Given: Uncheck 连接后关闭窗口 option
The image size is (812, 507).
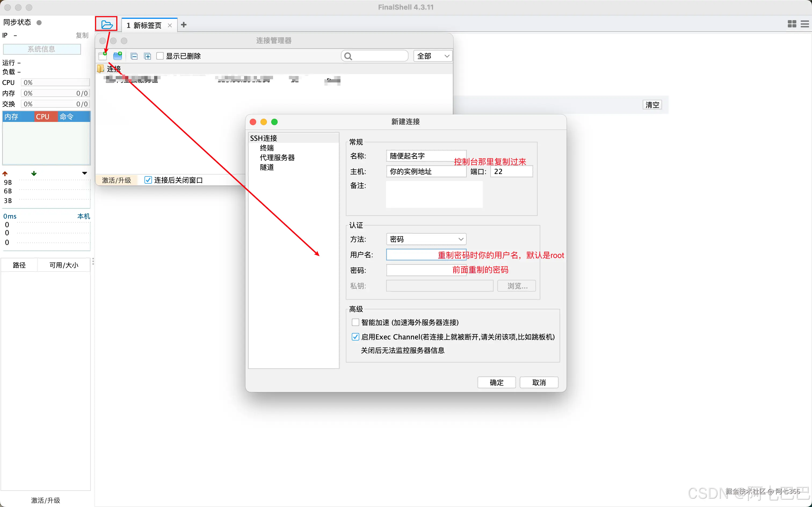Looking at the screenshot, I should click(x=149, y=180).
